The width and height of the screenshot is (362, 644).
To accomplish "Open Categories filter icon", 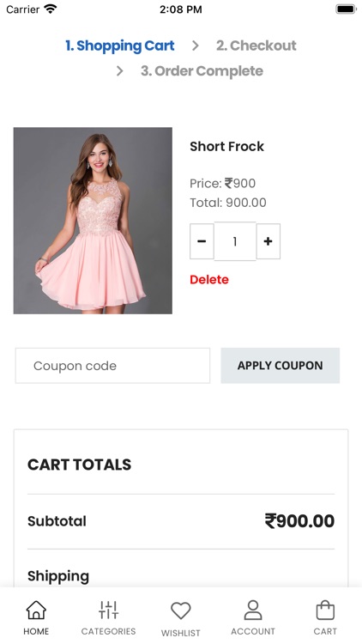I will [x=108, y=610].
